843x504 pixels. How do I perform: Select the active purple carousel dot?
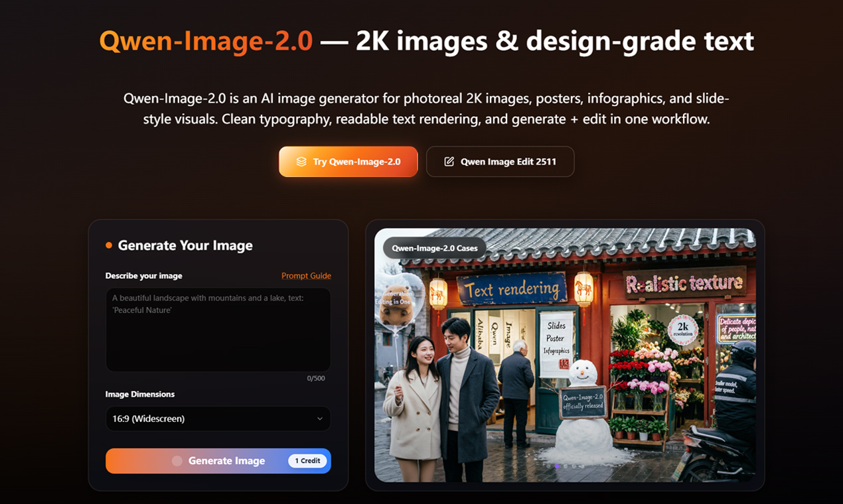(x=557, y=466)
